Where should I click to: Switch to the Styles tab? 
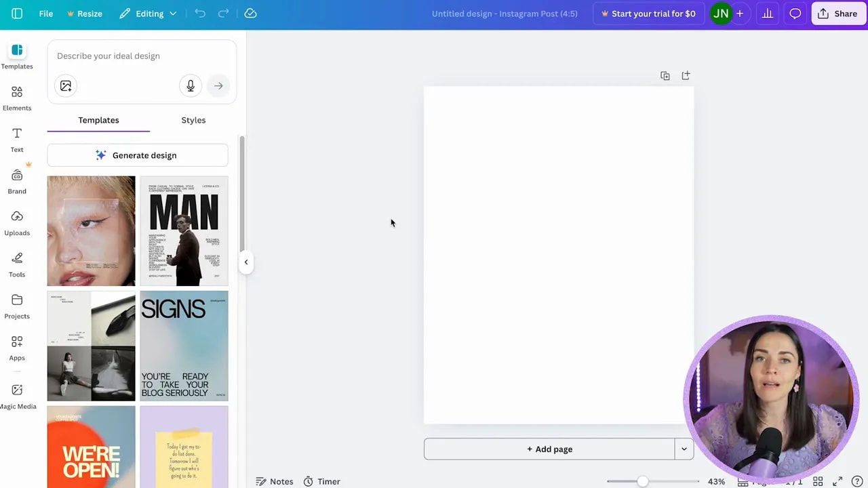(193, 120)
